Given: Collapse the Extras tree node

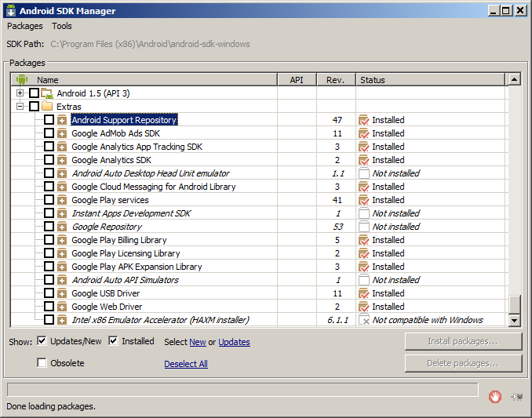Looking at the screenshot, I should click(20, 107).
